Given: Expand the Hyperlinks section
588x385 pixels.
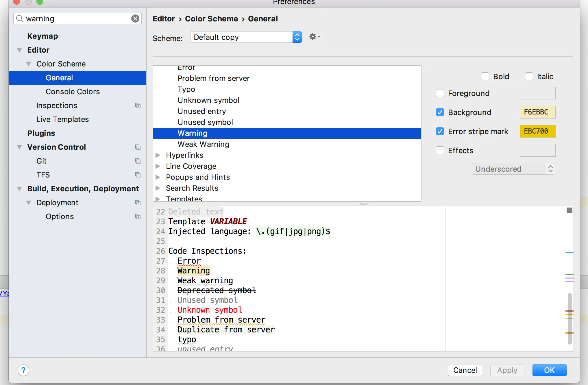Looking at the screenshot, I should (159, 155).
